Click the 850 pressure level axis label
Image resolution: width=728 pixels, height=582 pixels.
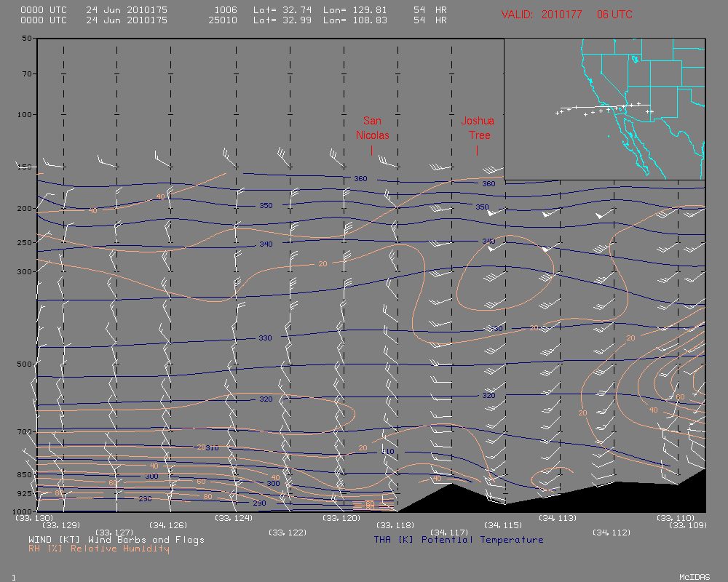(x=24, y=474)
